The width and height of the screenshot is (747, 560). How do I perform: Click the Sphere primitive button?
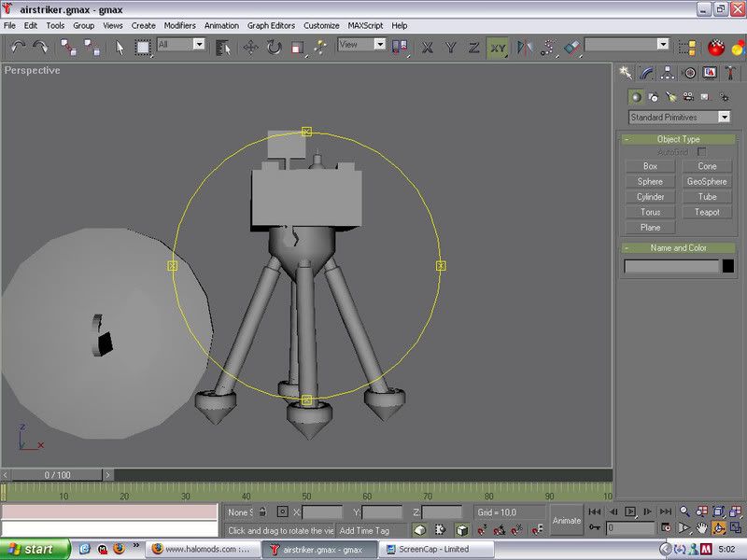pos(650,181)
